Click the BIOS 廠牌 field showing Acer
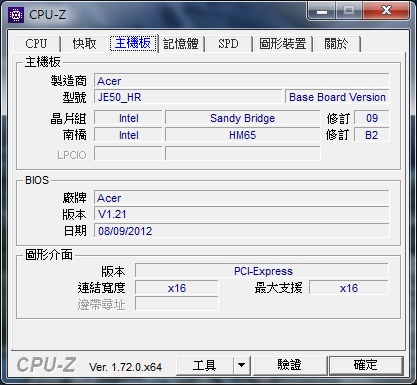This screenshot has width=417, height=385. (x=242, y=198)
